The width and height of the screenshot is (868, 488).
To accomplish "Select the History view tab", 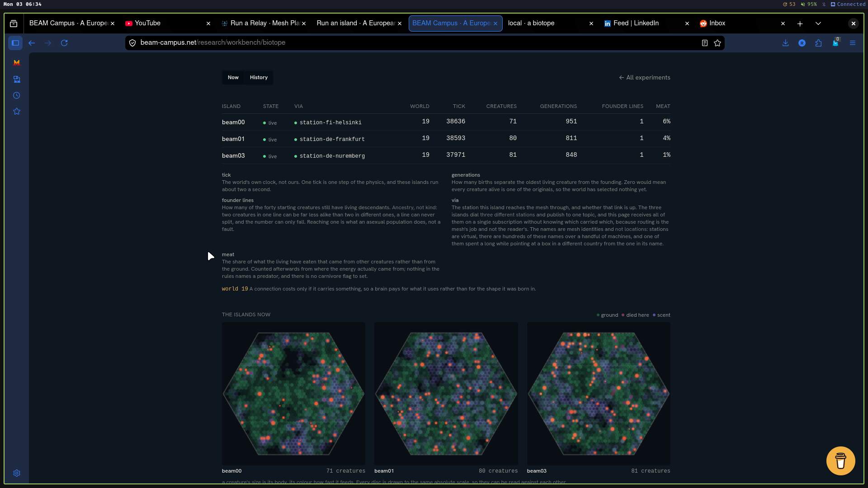I will coord(259,78).
